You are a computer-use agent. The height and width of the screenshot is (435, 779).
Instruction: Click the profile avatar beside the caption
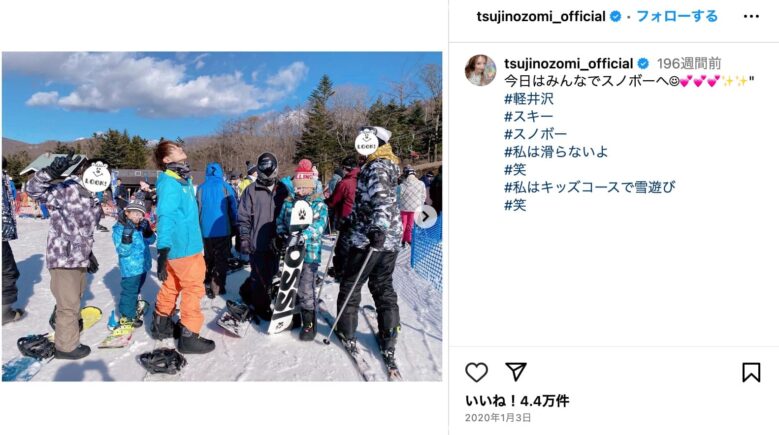coord(480,70)
